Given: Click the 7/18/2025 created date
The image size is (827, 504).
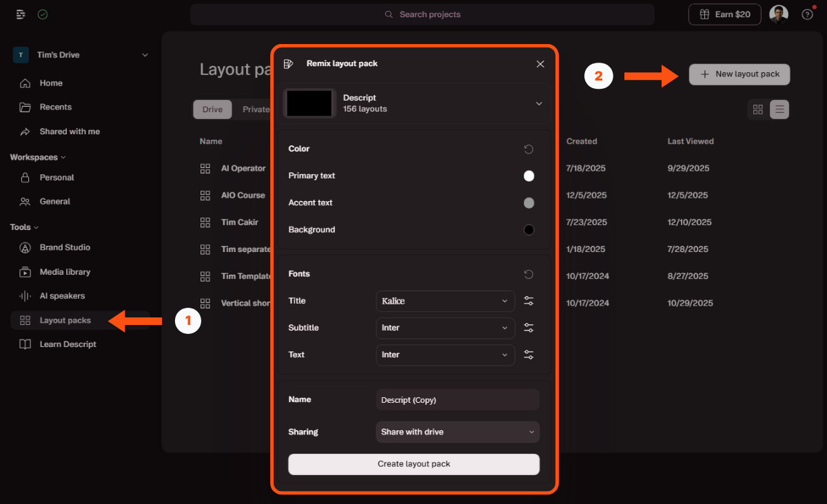Looking at the screenshot, I should (586, 169).
